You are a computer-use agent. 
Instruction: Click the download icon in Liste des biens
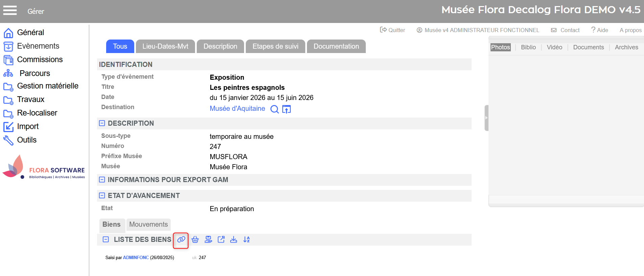point(234,240)
